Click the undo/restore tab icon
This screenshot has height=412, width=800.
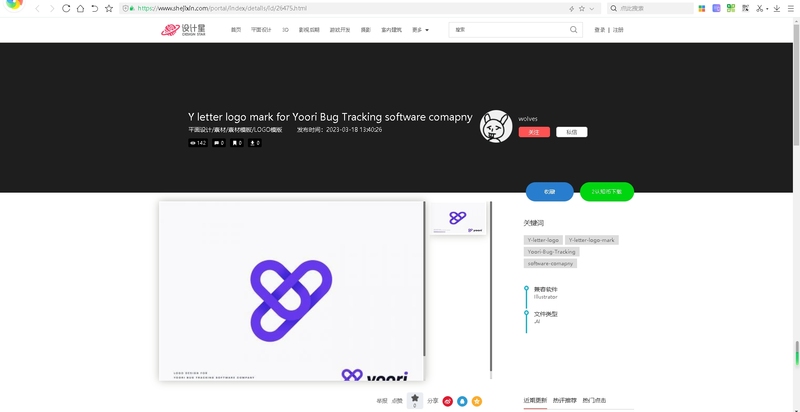94,8
